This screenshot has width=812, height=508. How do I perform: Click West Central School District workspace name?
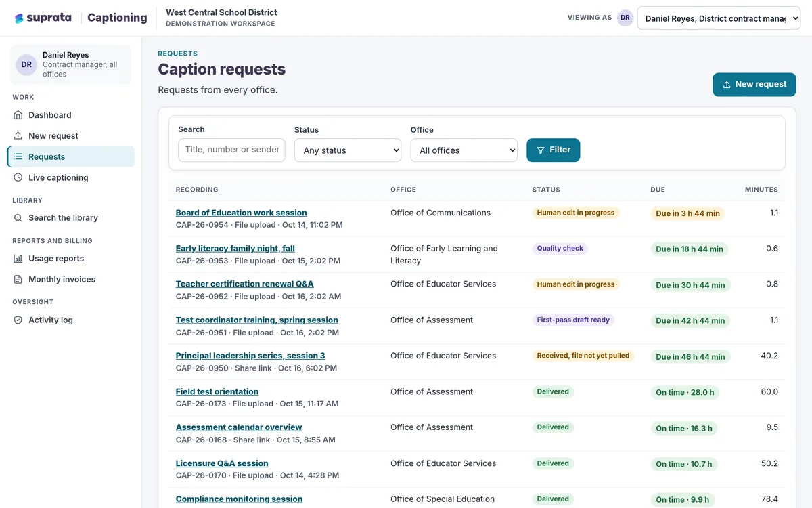pos(221,12)
